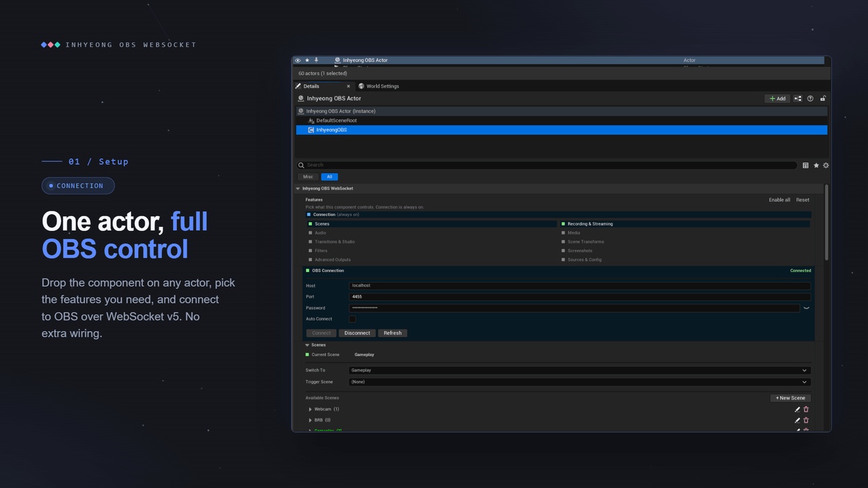Toggle Recording & Streaming feature
Viewport: 868px width, 488px height.
click(x=685, y=224)
